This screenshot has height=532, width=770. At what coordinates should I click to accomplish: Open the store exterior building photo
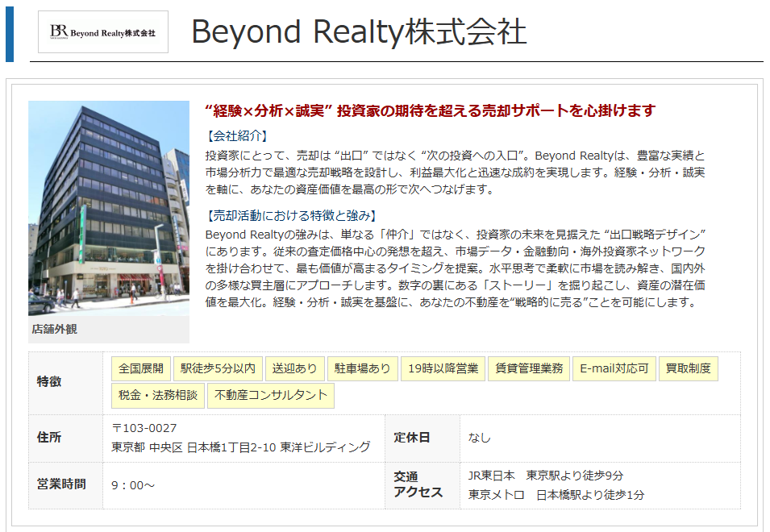[x=109, y=208]
